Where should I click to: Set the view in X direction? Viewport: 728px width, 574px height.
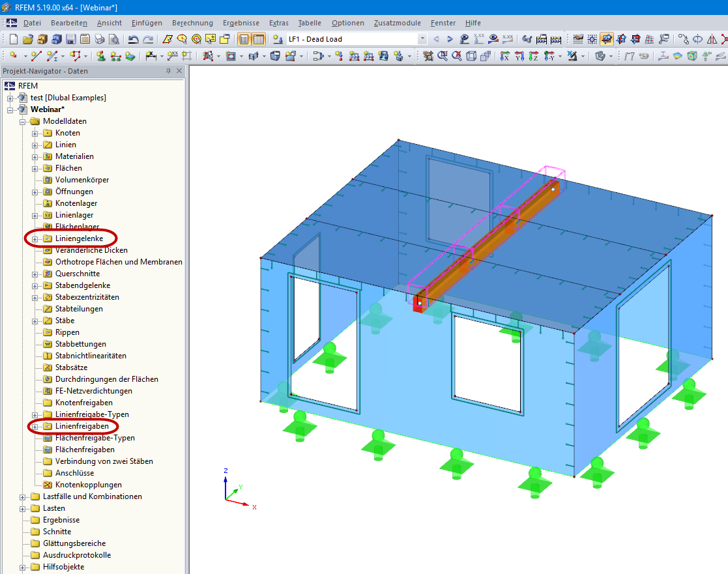(504, 56)
